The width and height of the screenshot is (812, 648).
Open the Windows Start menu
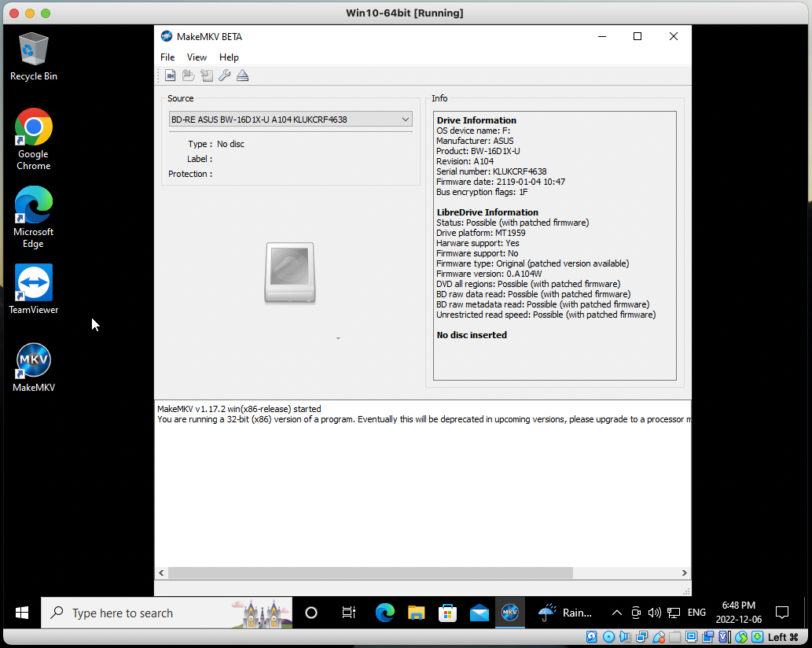click(x=22, y=613)
